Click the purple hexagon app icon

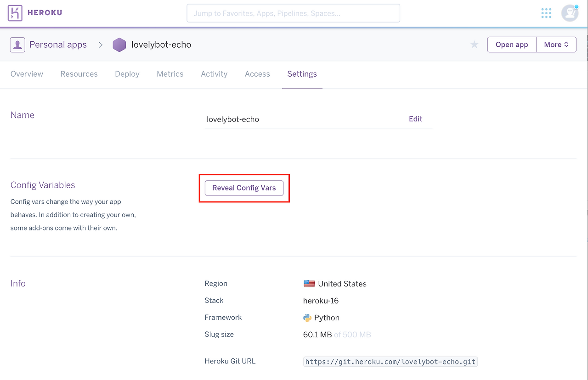tap(119, 45)
